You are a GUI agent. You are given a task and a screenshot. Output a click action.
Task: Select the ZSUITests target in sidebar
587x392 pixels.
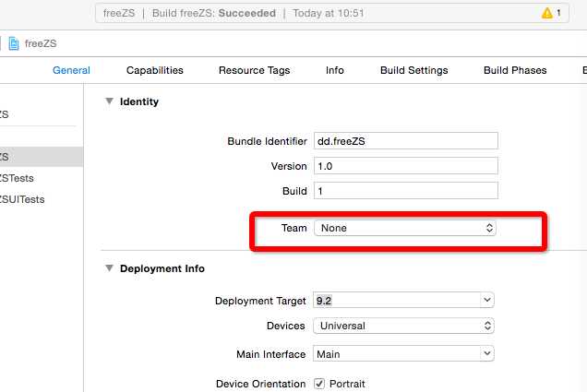[22, 199]
